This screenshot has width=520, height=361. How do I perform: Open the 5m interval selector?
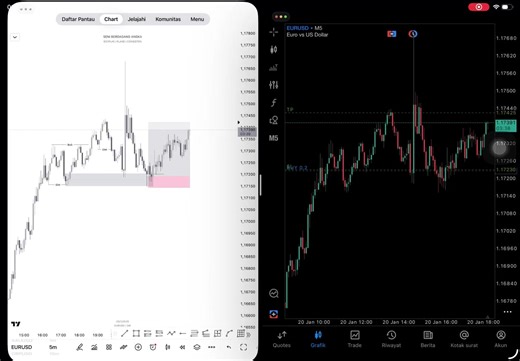pos(53,347)
